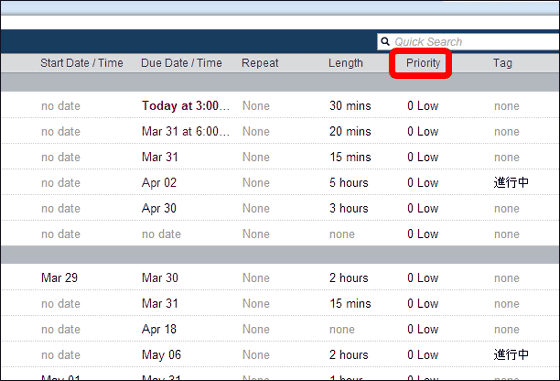Open priority '0 Low' in the Apr 18 row
This screenshot has height=381, width=560.
pyautogui.click(x=423, y=329)
